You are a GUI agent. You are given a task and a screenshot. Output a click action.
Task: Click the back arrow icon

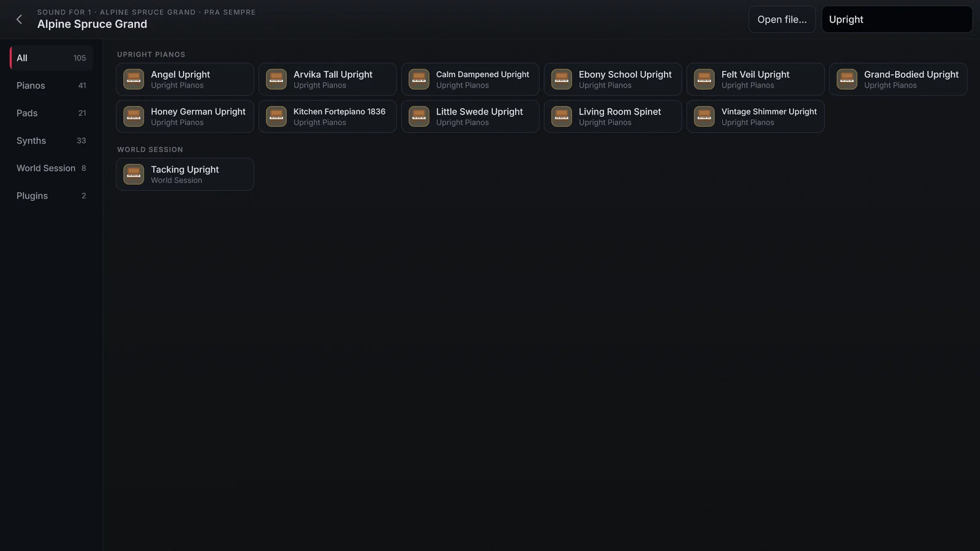coord(19,20)
